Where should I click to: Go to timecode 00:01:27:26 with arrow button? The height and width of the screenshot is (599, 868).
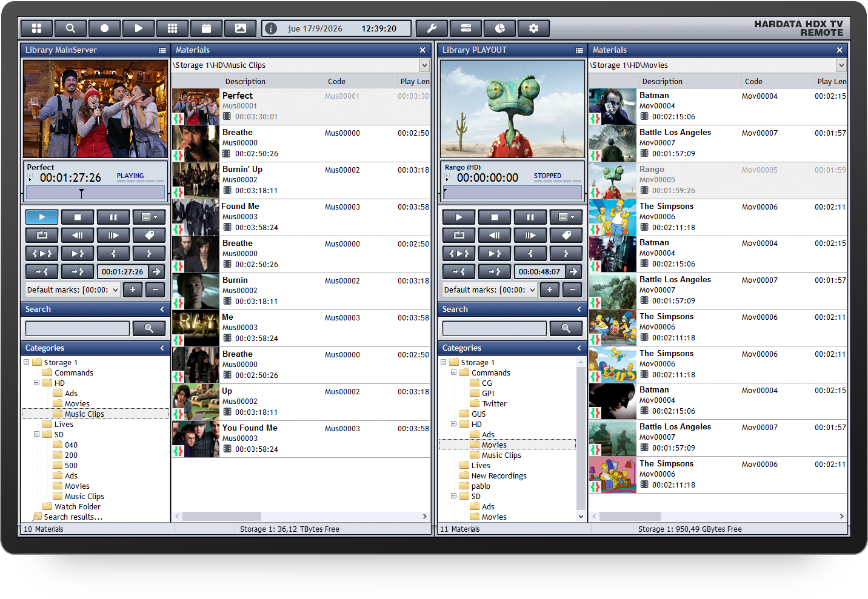[x=156, y=272]
